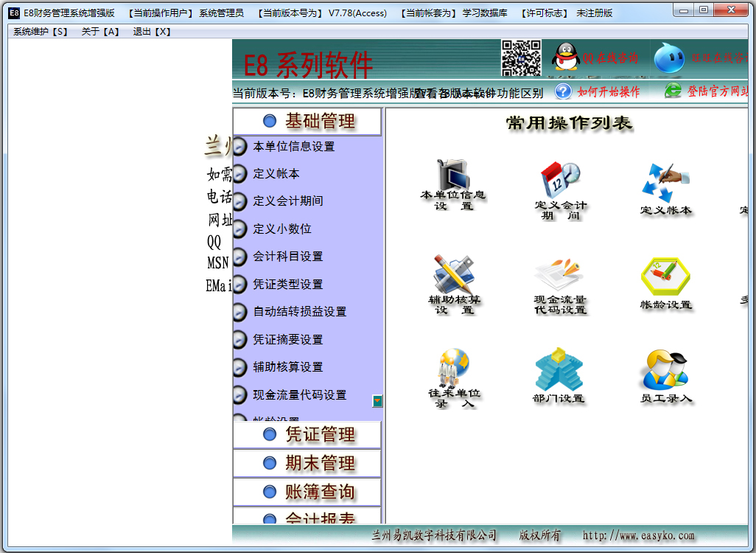
Task: Click arrow icon beside 凭证类型设置
Action: pos(239,285)
